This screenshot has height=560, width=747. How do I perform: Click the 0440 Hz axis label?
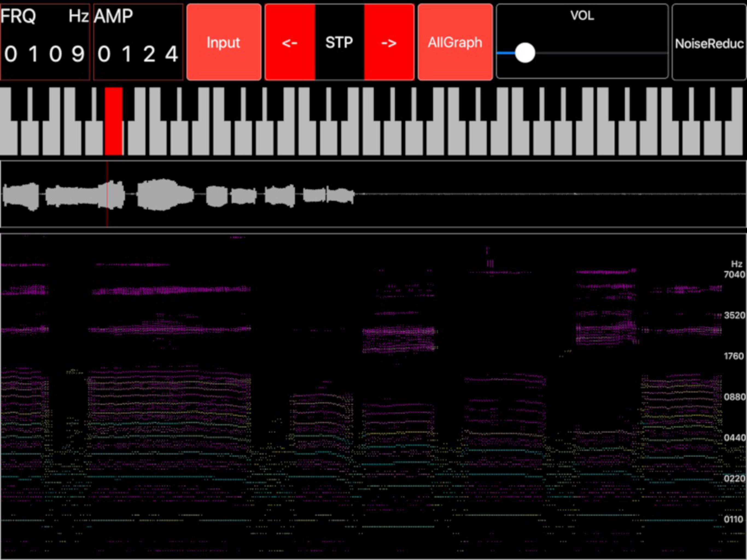click(734, 438)
